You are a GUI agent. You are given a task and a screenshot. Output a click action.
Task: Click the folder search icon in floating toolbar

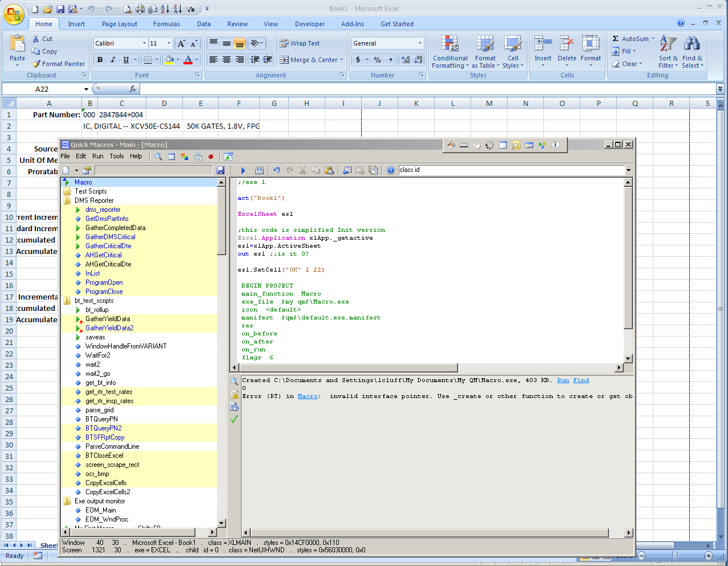click(516, 145)
